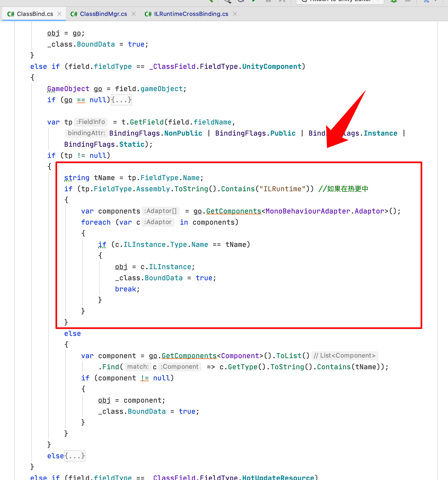Click the underlined GetComponents link in the else branch
Image resolution: width=448 pixels, height=480 pixels.
point(189,356)
